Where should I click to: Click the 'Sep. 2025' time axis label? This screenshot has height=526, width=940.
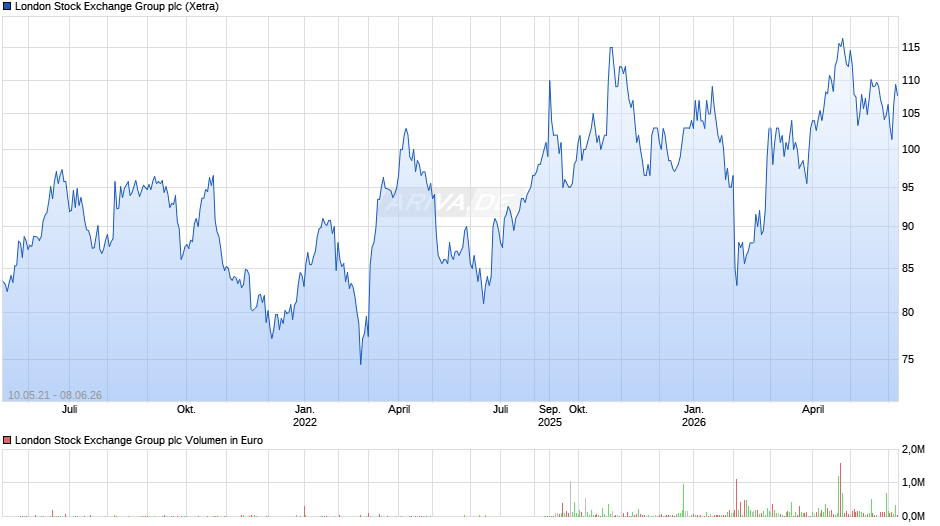pos(550,416)
